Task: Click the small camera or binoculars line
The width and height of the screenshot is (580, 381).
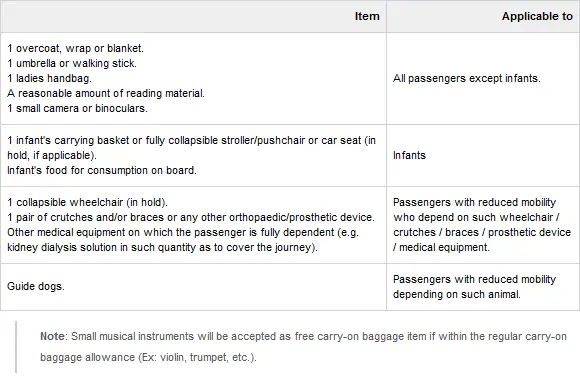Action: 77,108
